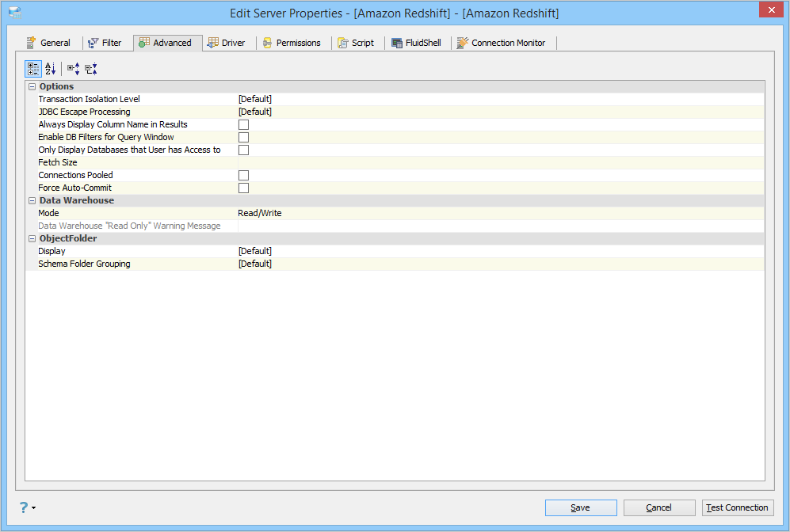Open the Driver tab

pyautogui.click(x=226, y=43)
